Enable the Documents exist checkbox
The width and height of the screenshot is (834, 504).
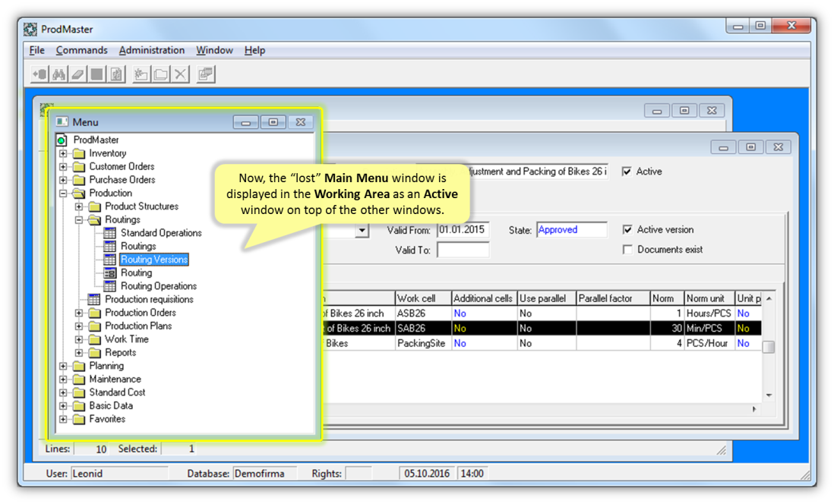point(627,249)
